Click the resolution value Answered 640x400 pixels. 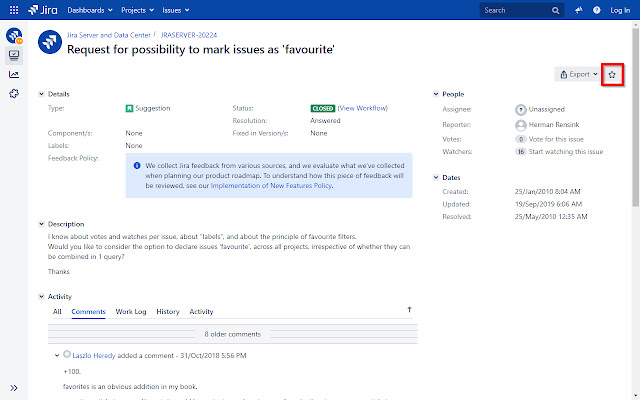click(325, 121)
